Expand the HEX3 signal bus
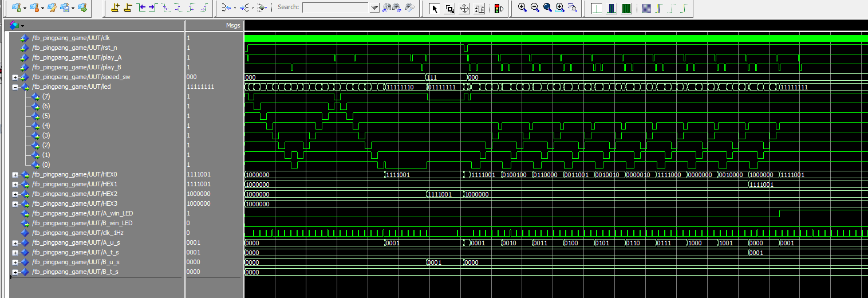 pyautogui.click(x=15, y=204)
